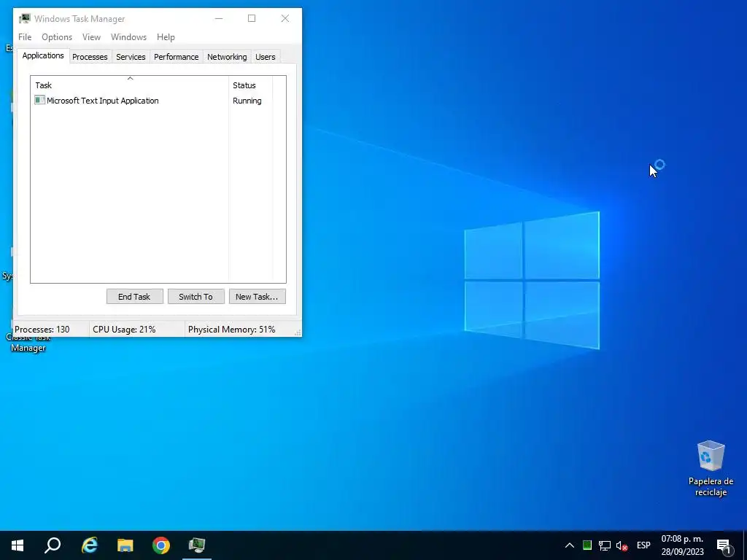The height and width of the screenshot is (560, 747).
Task: Open the File menu
Action: coord(25,37)
